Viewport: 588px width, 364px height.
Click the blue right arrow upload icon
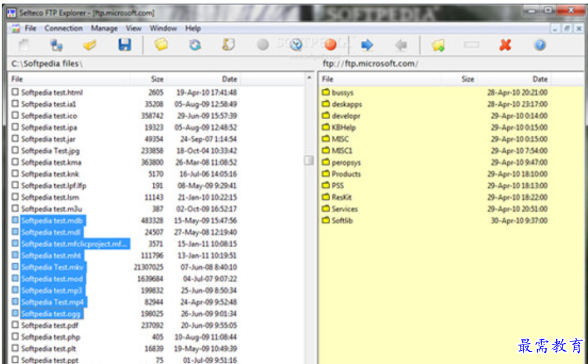[367, 45]
